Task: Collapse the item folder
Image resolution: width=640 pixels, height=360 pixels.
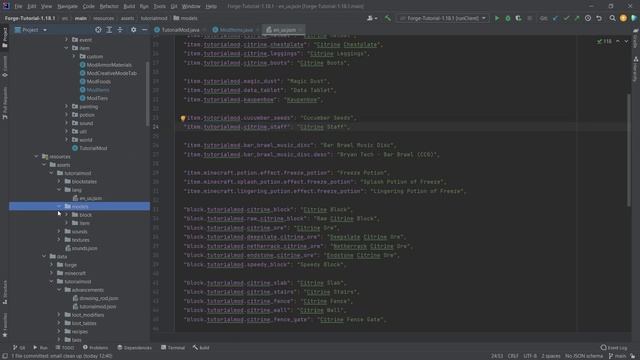Action: pos(67,48)
